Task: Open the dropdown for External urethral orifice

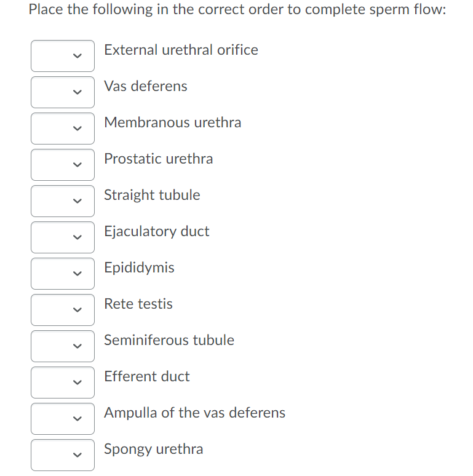Action: (63, 56)
